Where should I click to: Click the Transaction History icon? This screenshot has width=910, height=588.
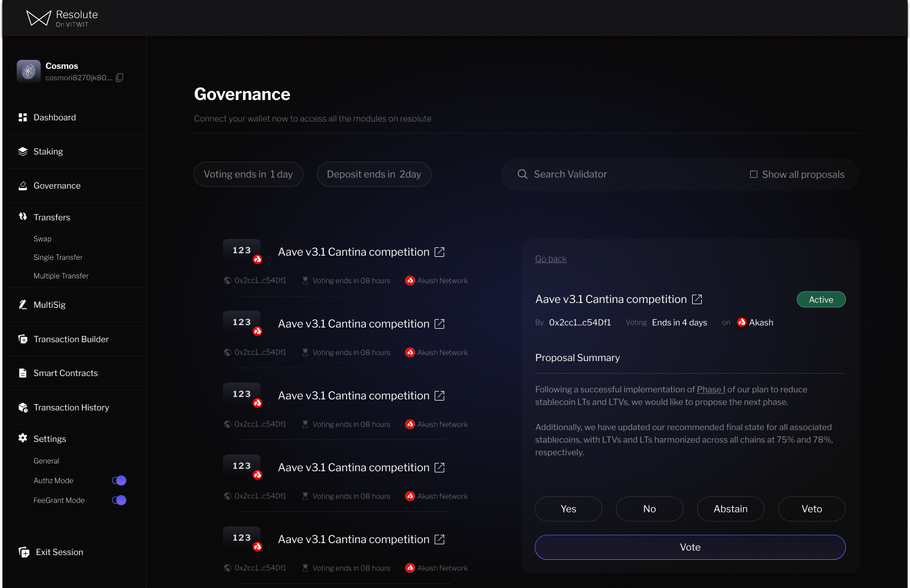click(23, 407)
